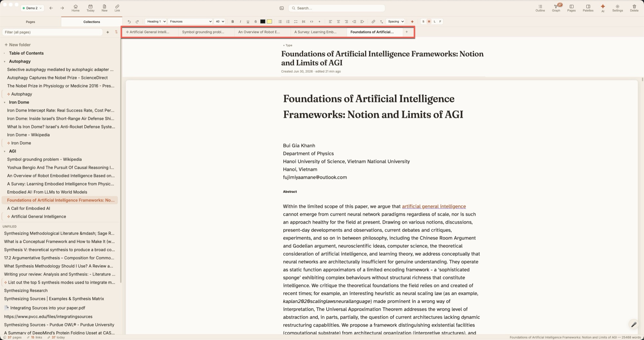Follow the artificial general intelligence link

click(434, 206)
